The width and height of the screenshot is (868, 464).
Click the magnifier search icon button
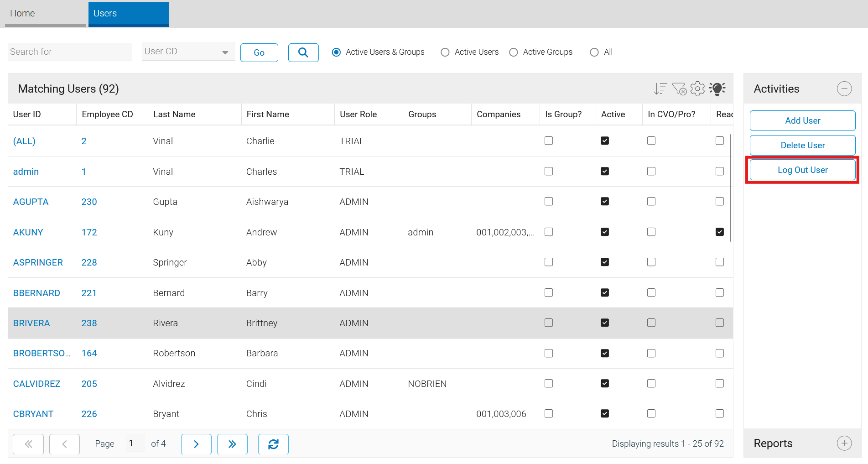pos(303,52)
